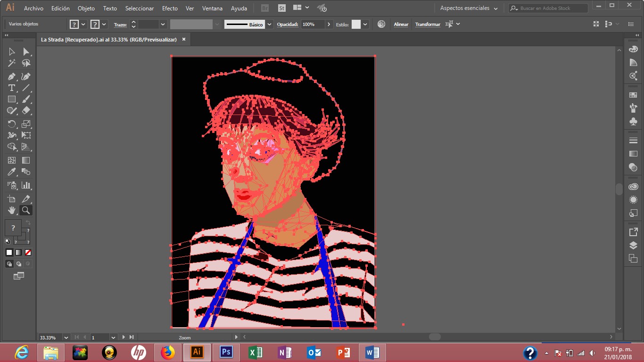Choose the Artboard tool
This screenshot has height=362, width=644.
point(12,199)
